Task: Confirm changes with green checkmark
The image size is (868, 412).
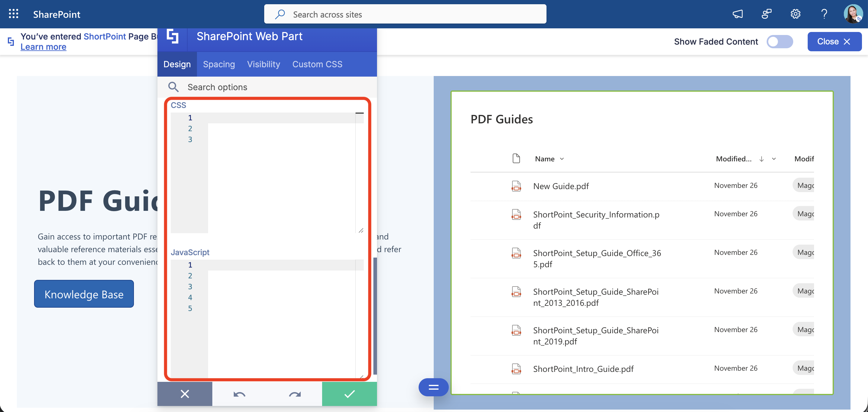Action: point(350,394)
